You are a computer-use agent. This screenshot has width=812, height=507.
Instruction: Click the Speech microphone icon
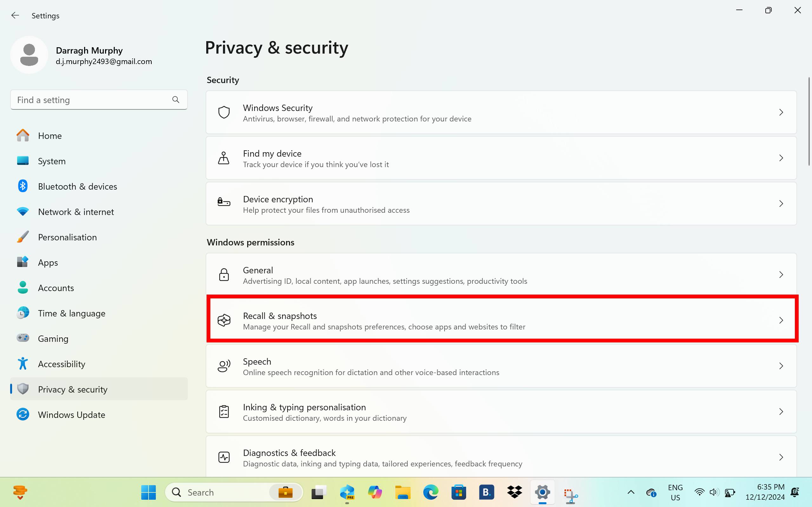click(x=223, y=366)
